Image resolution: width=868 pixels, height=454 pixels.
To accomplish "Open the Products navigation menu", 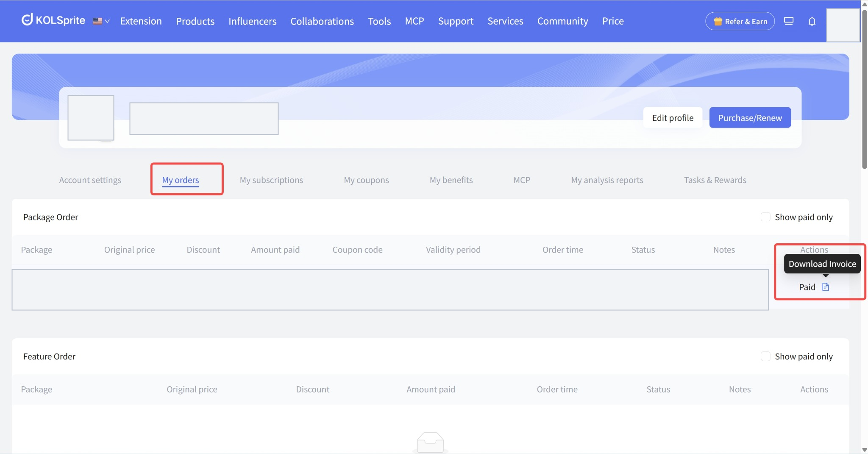I will click(195, 21).
